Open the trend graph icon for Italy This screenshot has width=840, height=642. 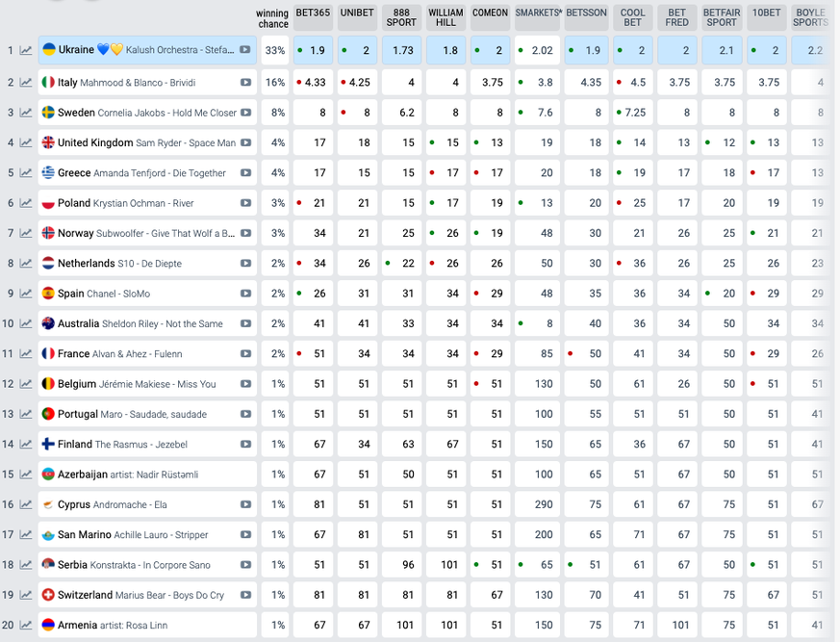point(26,83)
